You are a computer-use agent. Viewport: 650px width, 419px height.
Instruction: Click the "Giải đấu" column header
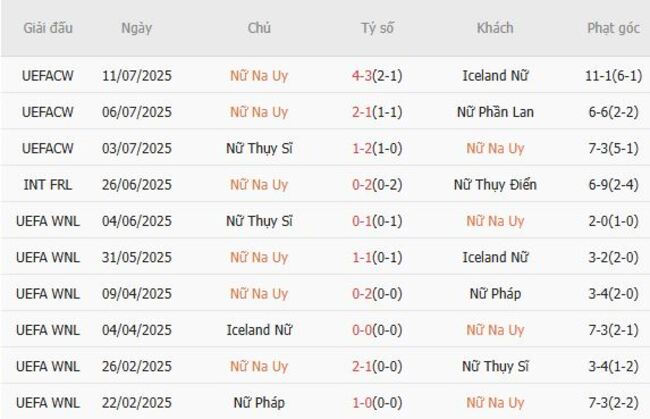click(x=47, y=28)
